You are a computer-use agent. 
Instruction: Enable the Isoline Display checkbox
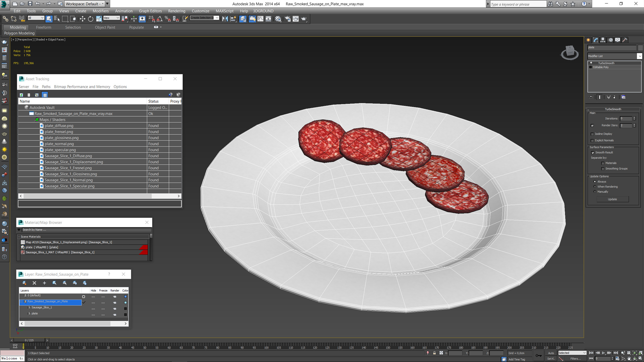(x=592, y=134)
